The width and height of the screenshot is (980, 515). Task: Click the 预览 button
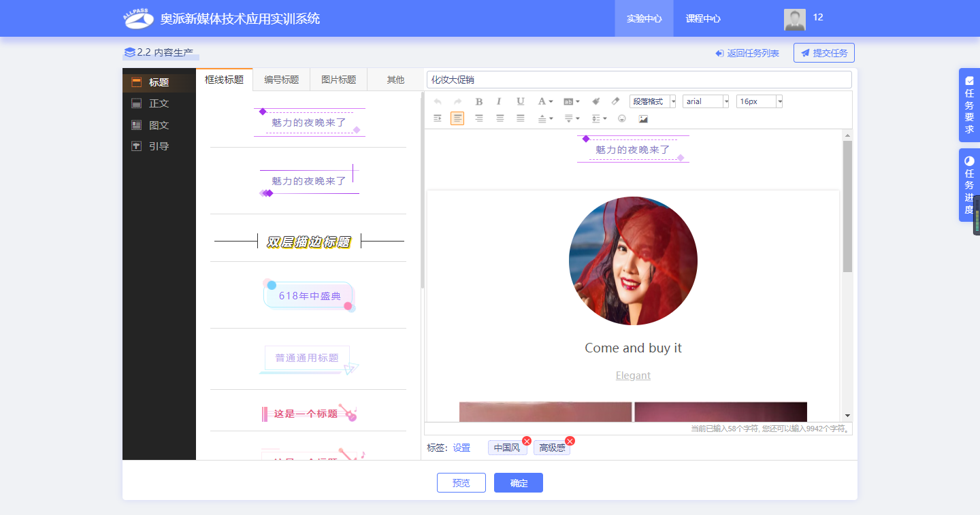click(x=461, y=482)
